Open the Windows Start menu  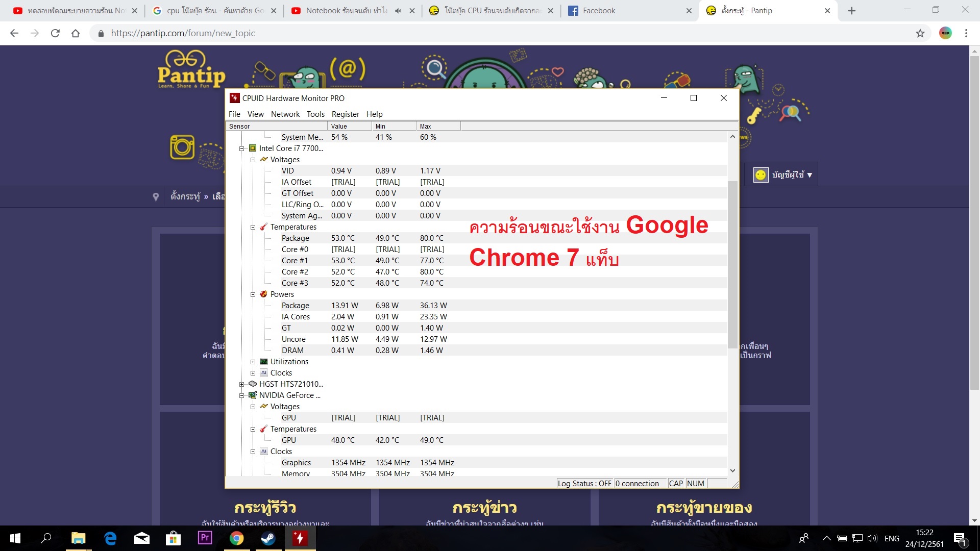15,538
